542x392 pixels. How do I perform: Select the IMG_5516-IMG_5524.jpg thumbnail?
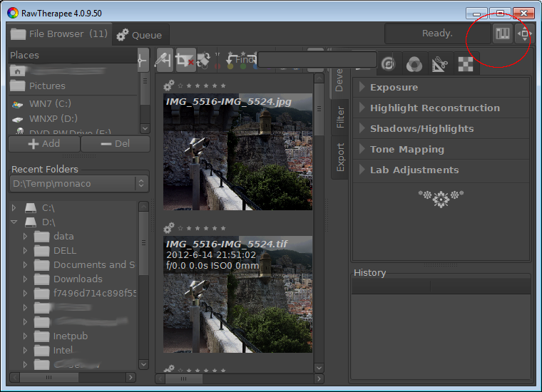pos(237,152)
